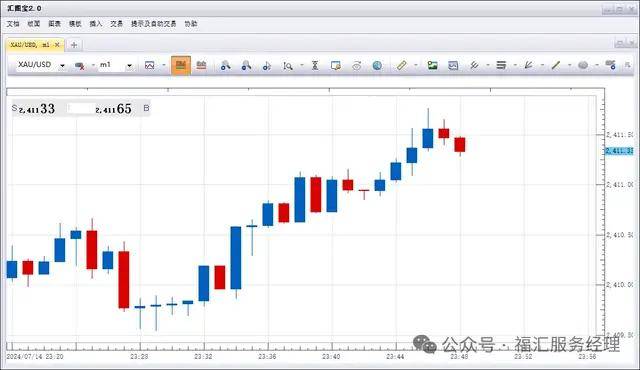Select the zoom area magnifier tool
Viewport: 640px width, 370px height.
[x=288, y=65]
